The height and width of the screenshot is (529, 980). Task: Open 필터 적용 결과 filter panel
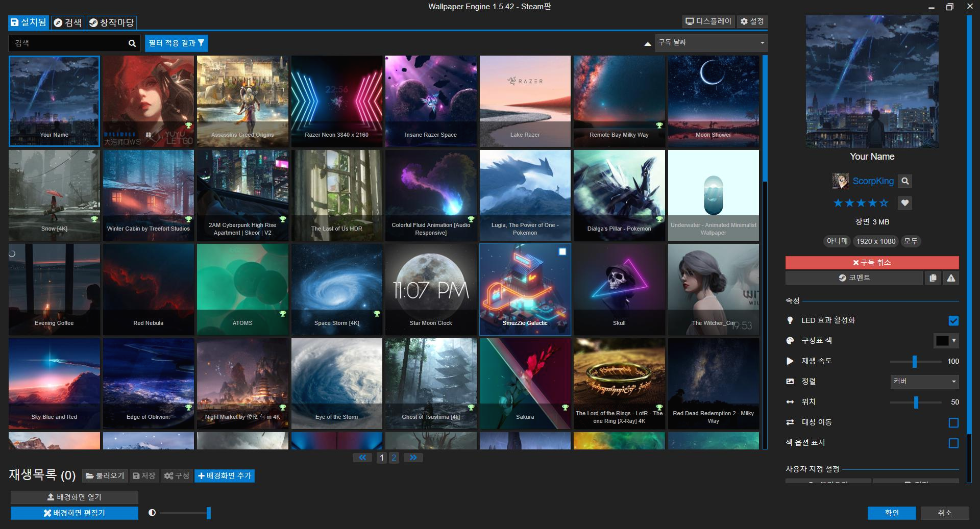[177, 43]
